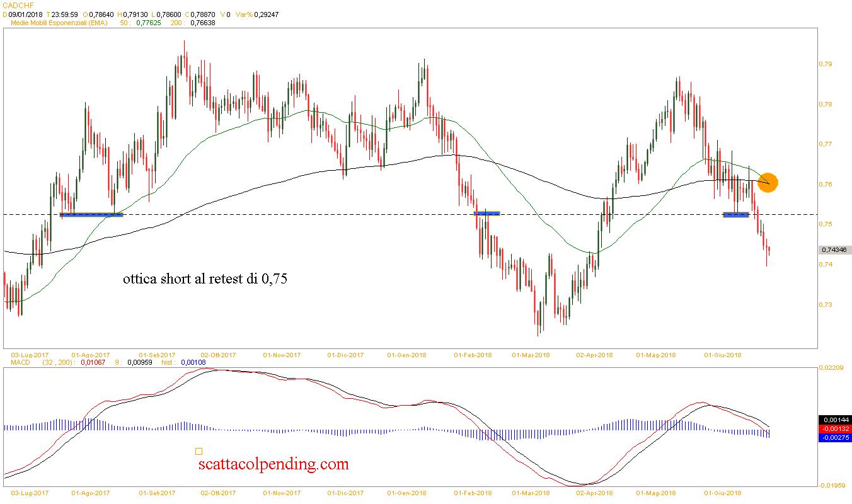This screenshot has width=852, height=504.
Task: Click the CADCHF symbol title
Action: [x=18, y=4]
